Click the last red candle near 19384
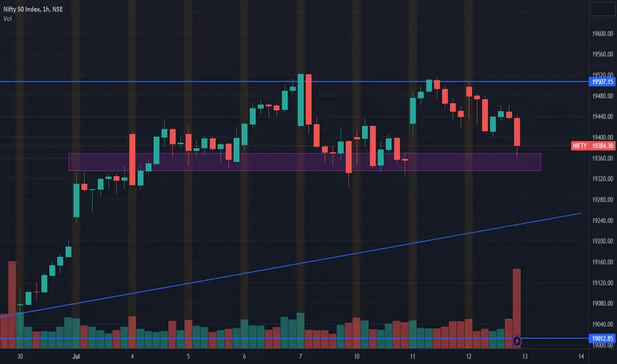The height and width of the screenshot is (364, 617). tap(517, 132)
